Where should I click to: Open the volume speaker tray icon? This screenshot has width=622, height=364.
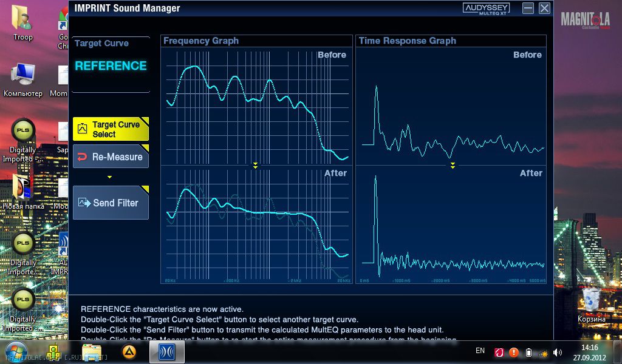pyautogui.click(x=558, y=352)
